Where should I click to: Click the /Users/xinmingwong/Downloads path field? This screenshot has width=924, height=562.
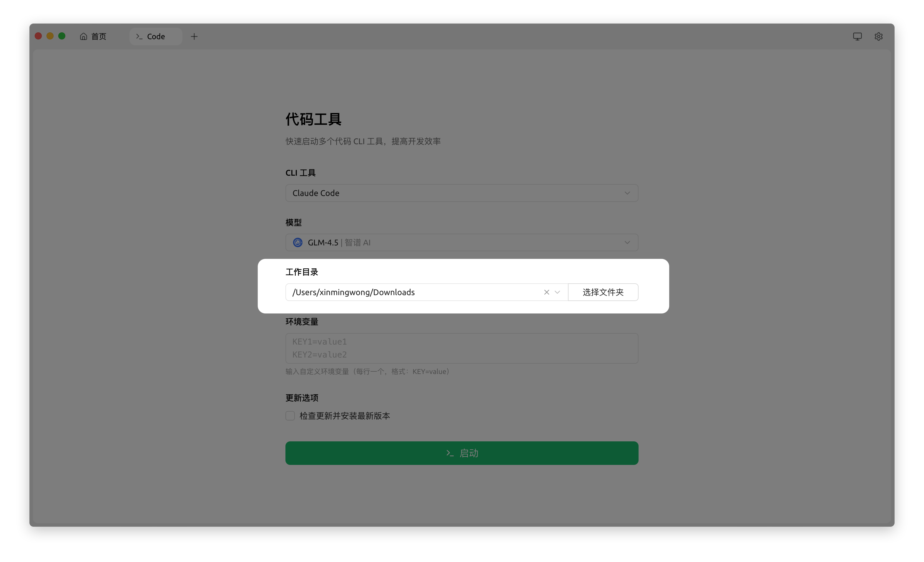[413, 292]
